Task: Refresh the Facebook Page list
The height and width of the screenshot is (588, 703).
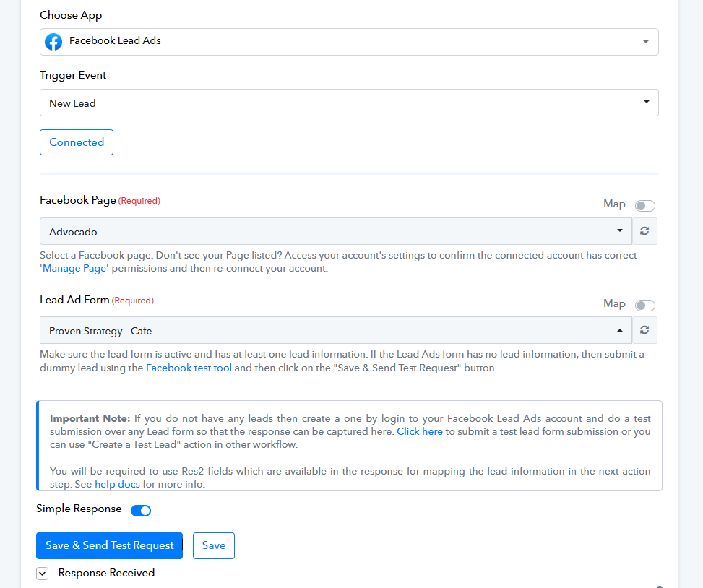Action: coord(644,231)
